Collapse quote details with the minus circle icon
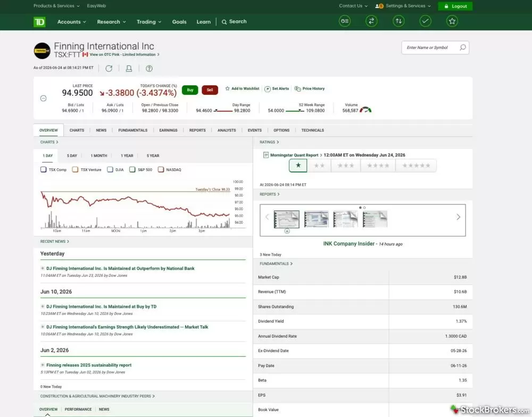 coord(44,99)
